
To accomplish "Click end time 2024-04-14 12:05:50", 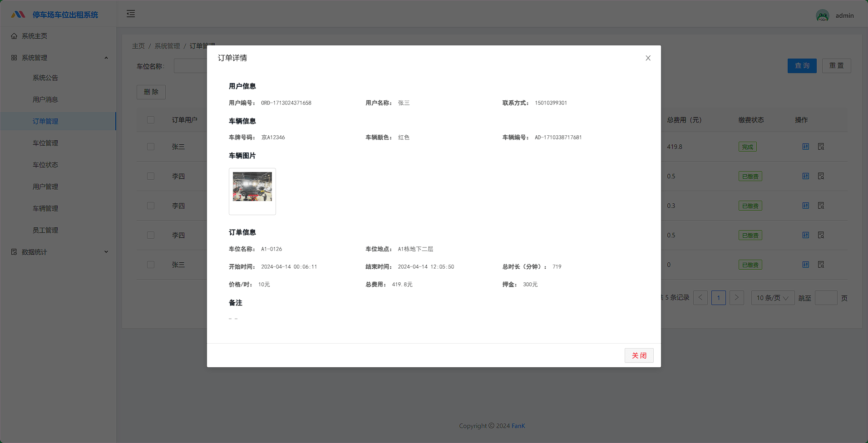I will (x=426, y=267).
